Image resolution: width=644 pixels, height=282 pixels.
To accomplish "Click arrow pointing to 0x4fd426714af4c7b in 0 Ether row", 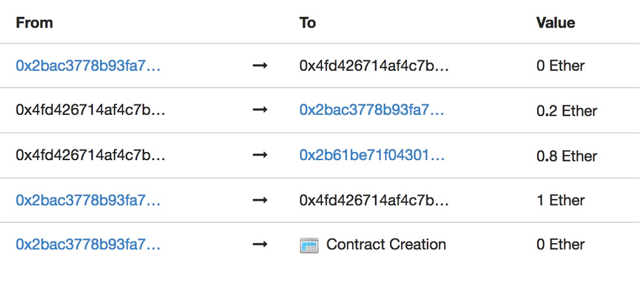I will (260, 65).
